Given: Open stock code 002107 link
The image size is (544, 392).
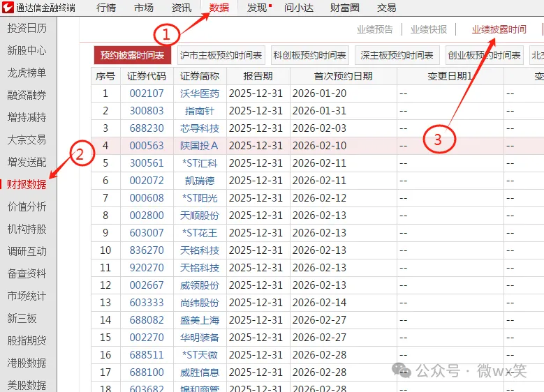Looking at the screenshot, I should click(x=147, y=93).
